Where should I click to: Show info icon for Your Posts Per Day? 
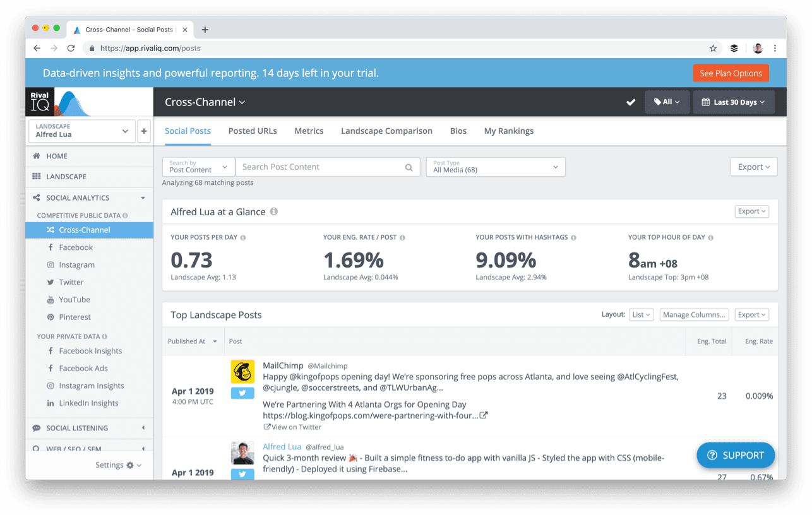243,238
